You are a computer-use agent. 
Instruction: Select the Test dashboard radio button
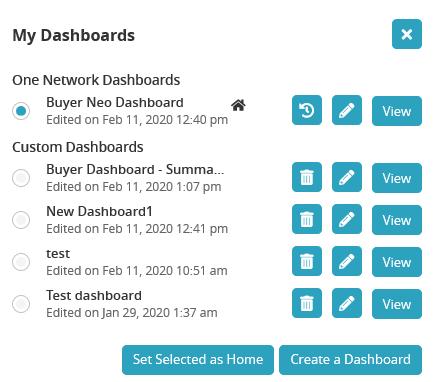coord(21,304)
